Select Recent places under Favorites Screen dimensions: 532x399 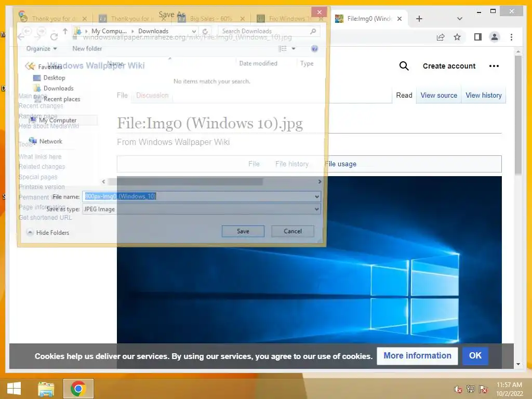57,99
